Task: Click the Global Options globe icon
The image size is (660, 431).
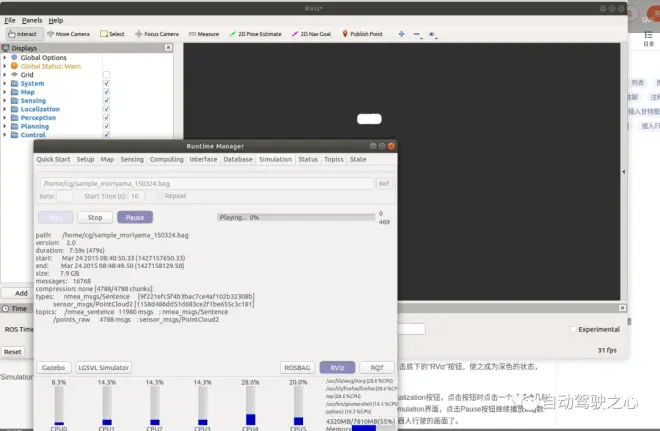Action: pos(14,57)
